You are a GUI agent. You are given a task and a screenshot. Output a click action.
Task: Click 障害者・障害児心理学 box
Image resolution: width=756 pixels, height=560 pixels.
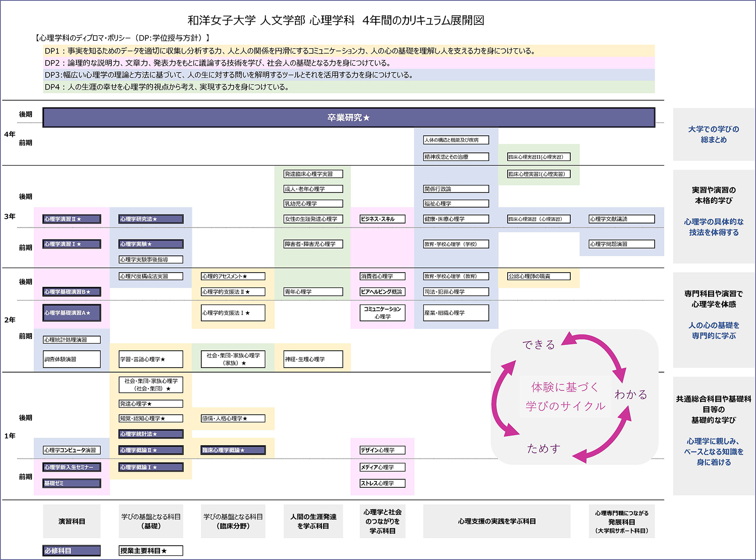313,244
